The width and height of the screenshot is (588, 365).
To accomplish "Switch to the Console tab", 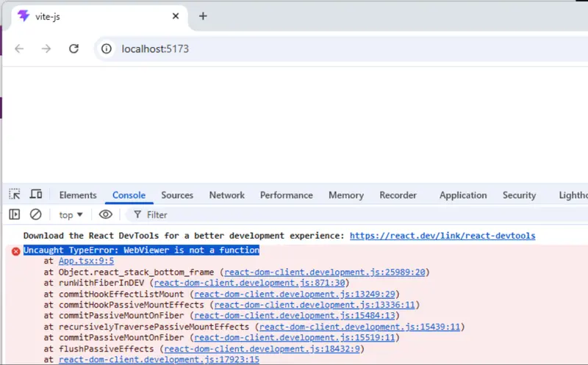I will [x=129, y=195].
